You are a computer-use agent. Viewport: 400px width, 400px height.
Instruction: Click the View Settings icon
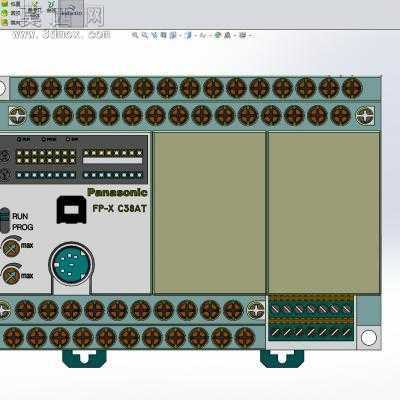pos(242,35)
